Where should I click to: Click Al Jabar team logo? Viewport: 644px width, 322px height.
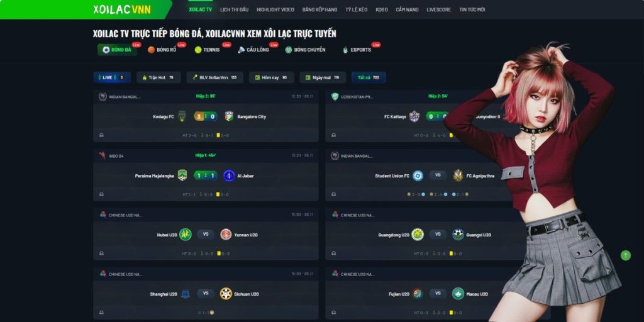pos(229,176)
